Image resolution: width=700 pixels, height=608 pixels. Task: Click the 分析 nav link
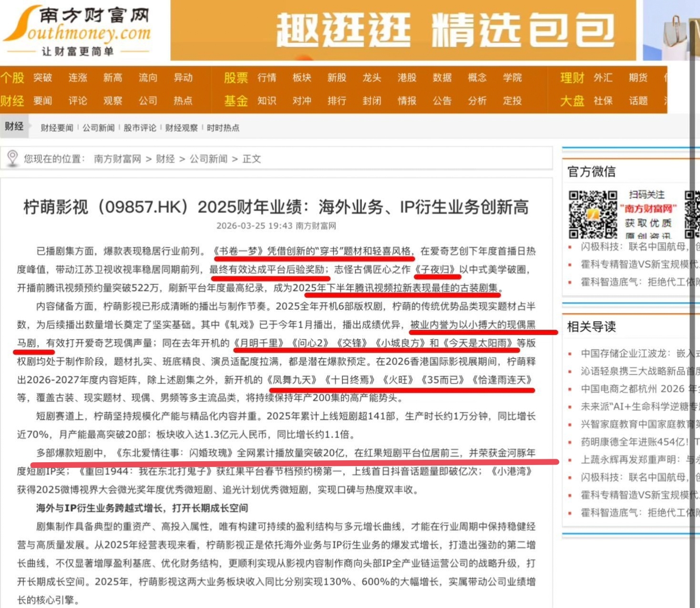point(477,101)
